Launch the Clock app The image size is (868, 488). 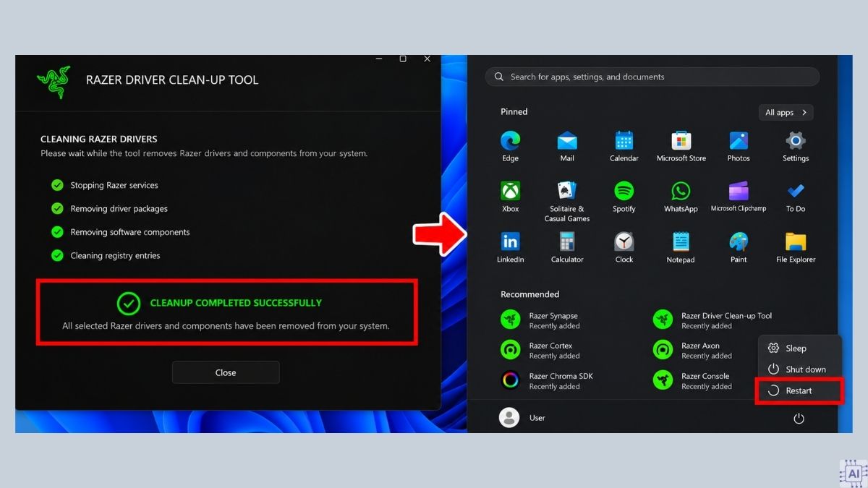(x=624, y=248)
